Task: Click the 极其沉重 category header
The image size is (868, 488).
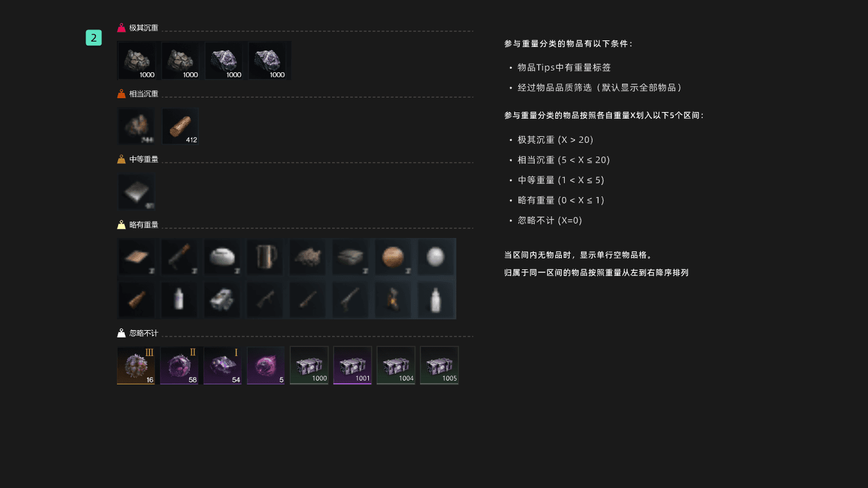Action: coord(144,28)
